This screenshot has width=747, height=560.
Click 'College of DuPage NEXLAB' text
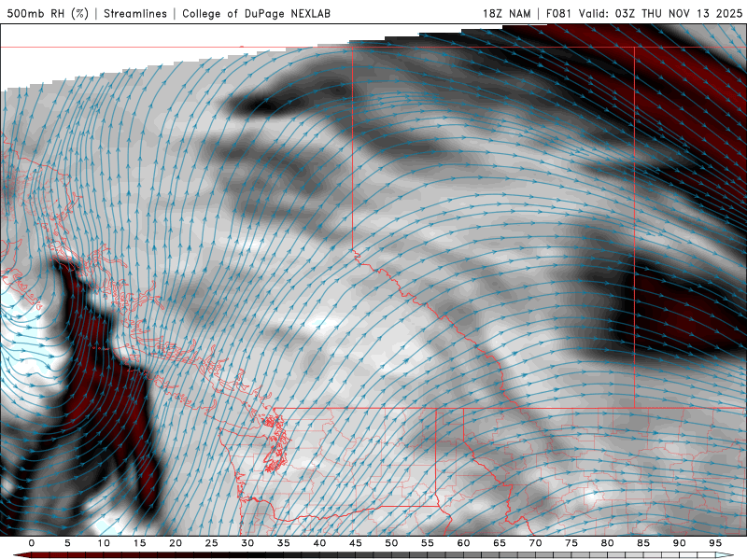(256, 13)
